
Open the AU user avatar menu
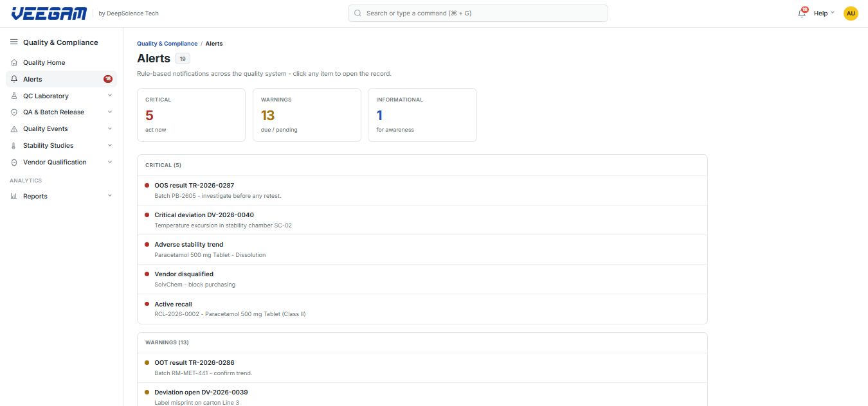851,13
